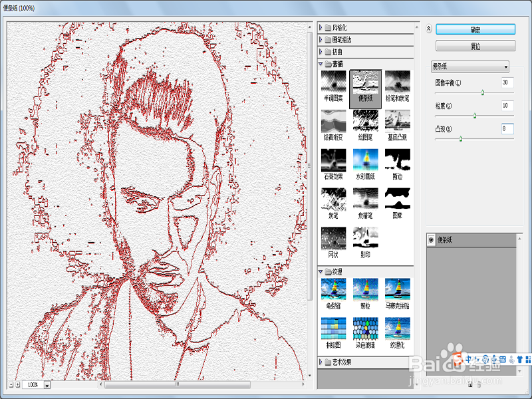
Task: Click the 确定 button
Action: click(x=475, y=29)
